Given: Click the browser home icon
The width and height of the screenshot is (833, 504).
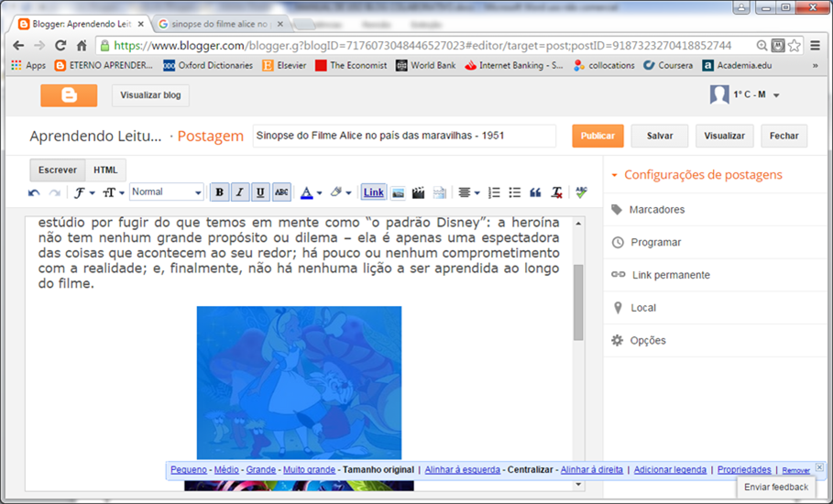Looking at the screenshot, I should click(82, 46).
